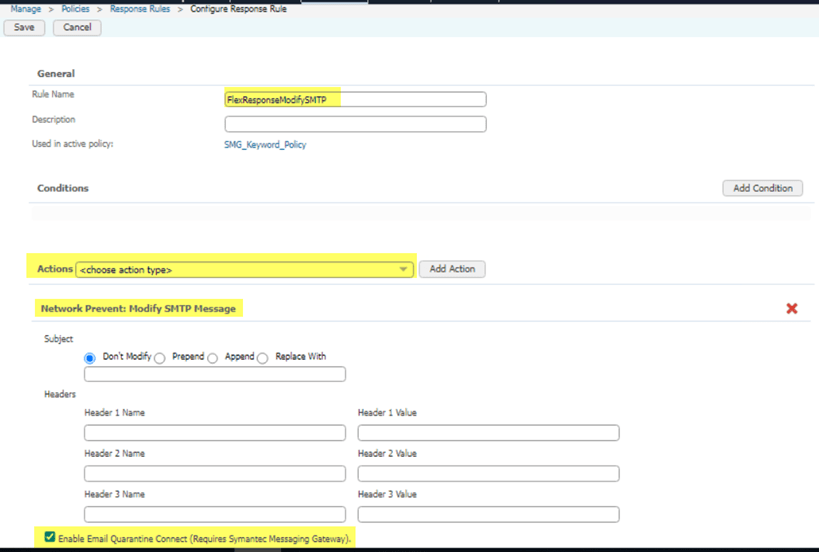This screenshot has height=552, width=819.
Task: Remove the Modify SMTP Message action with red X
Action: tap(791, 308)
